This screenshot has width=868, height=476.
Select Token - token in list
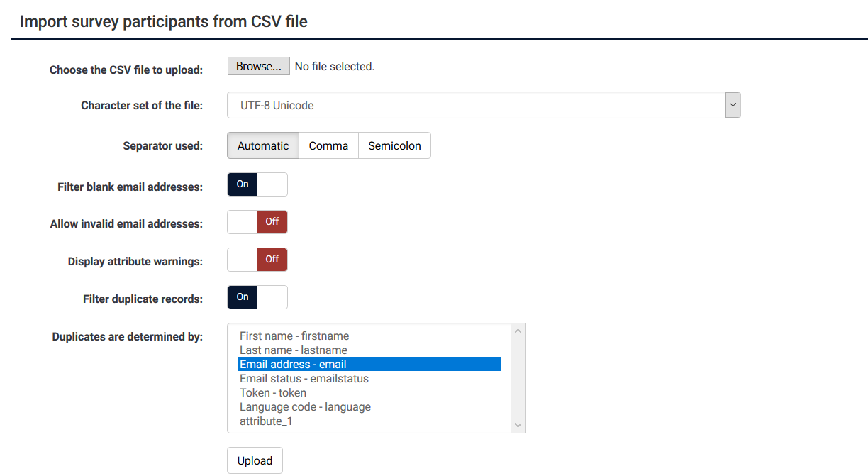[x=369, y=392]
